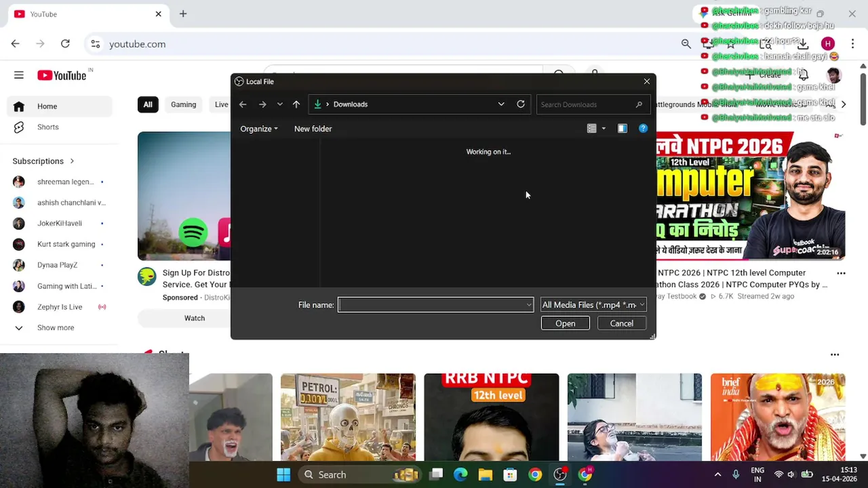The image size is (868, 488).
Task: Go forward in the Local File dialog
Action: [262, 104]
